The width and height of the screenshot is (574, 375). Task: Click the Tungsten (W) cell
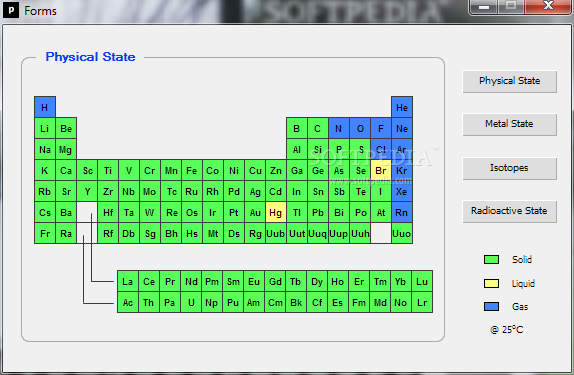150,212
